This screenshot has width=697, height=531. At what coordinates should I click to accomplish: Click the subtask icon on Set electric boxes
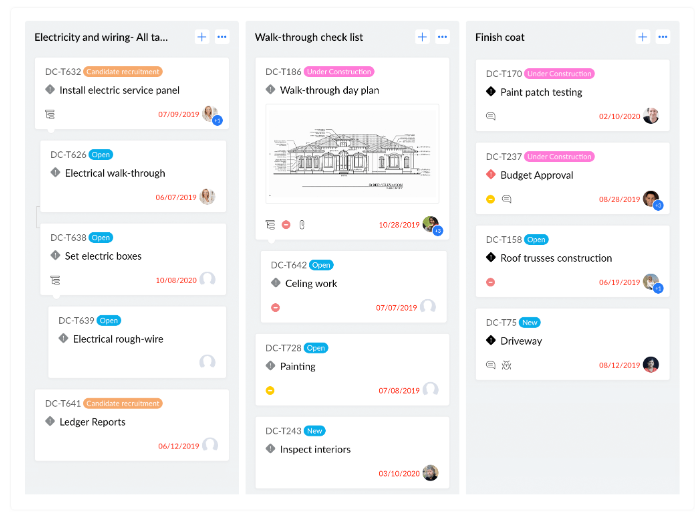pyautogui.click(x=55, y=280)
